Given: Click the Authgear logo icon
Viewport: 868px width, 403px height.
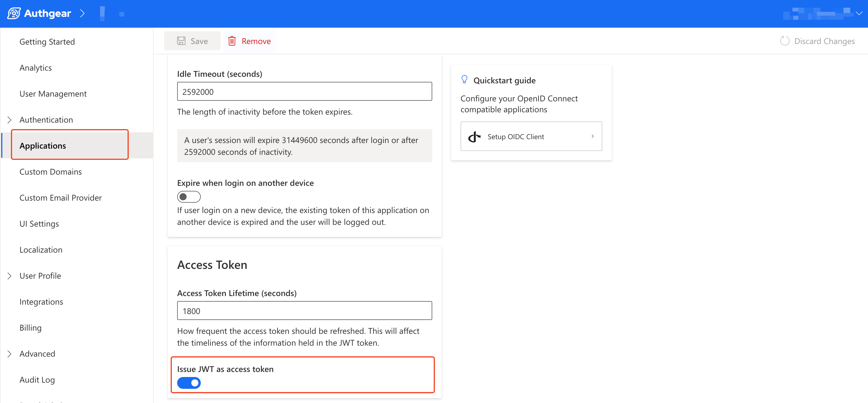Looking at the screenshot, I should (14, 14).
